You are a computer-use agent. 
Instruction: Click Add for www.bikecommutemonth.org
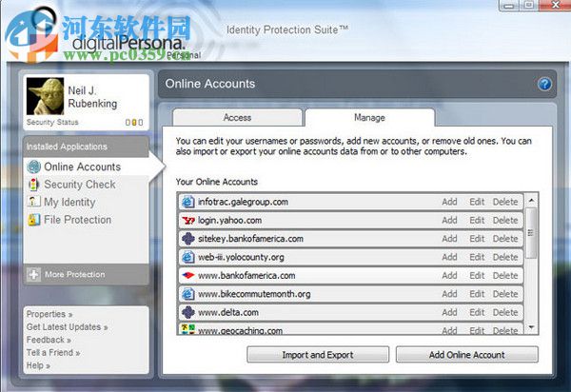point(449,294)
